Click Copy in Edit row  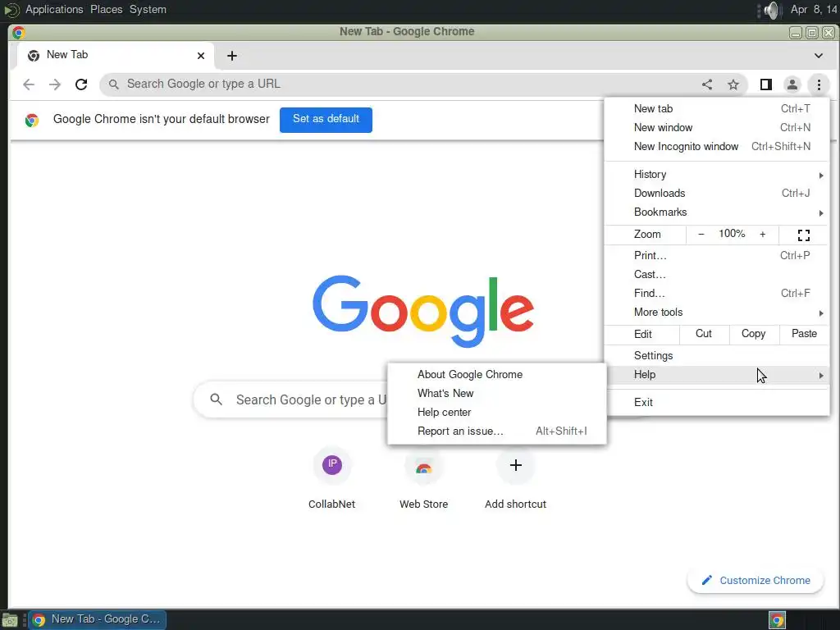(x=753, y=334)
